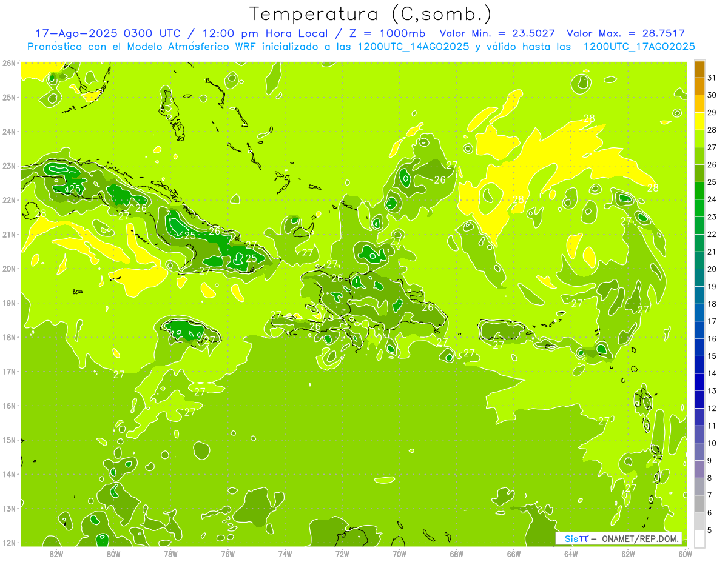This screenshot has width=728, height=562.
Task: Click the yellow 28–29 swatch on color scale
Action: [699, 121]
